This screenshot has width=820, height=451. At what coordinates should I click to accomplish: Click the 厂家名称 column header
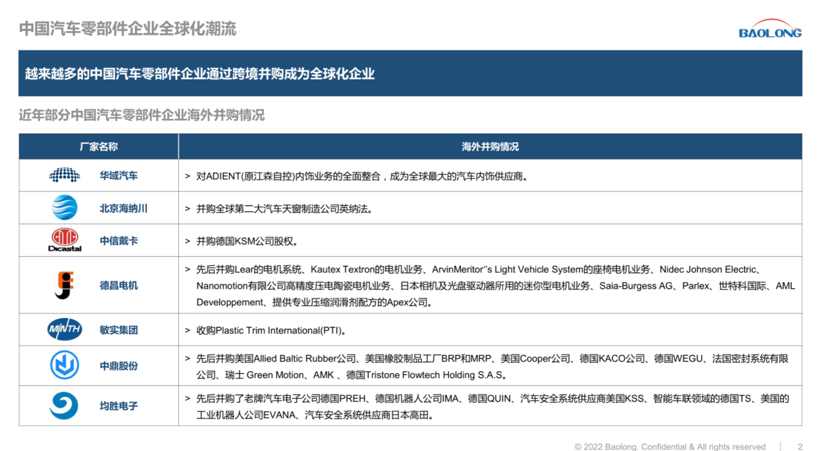[99, 146]
